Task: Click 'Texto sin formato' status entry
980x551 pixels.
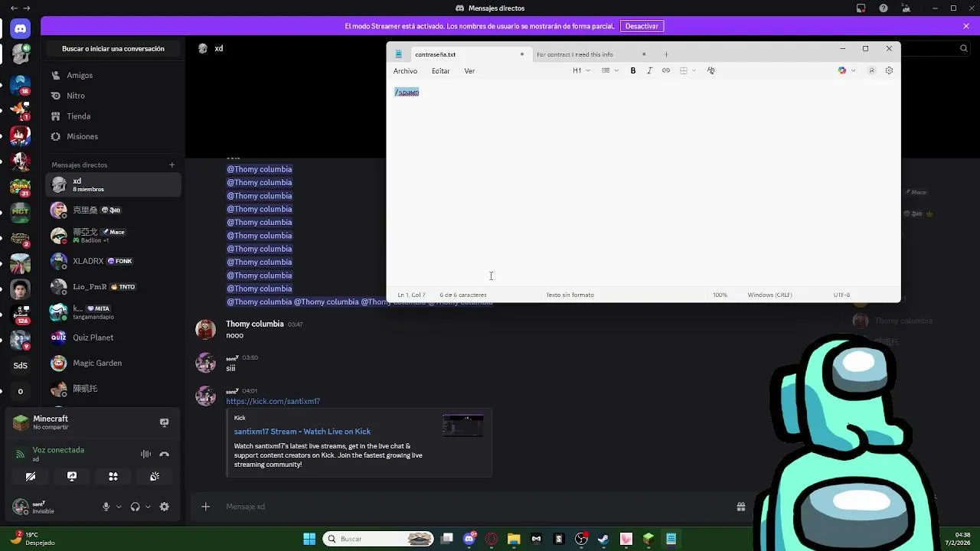Action: click(x=570, y=295)
